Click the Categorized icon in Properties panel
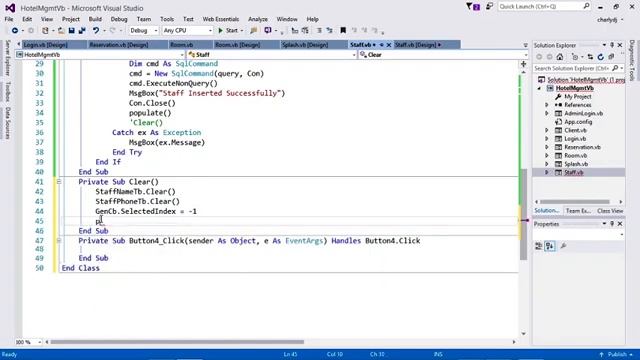This screenshot has height=360, width=640. pos(539,246)
